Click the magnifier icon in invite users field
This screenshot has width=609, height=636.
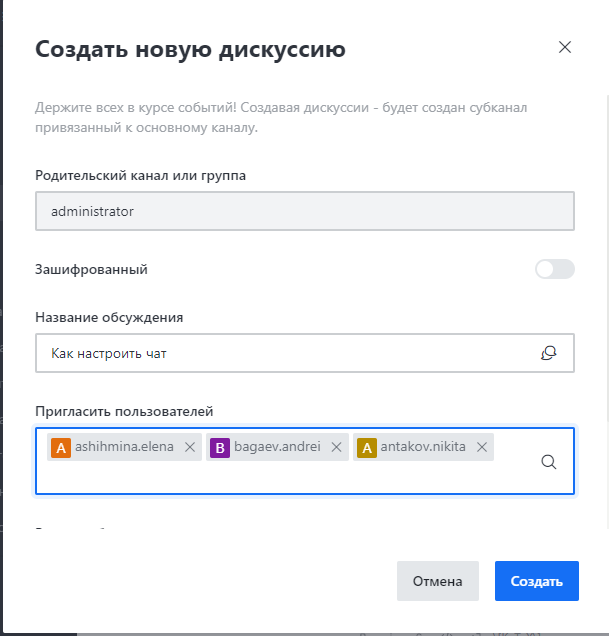click(x=549, y=462)
